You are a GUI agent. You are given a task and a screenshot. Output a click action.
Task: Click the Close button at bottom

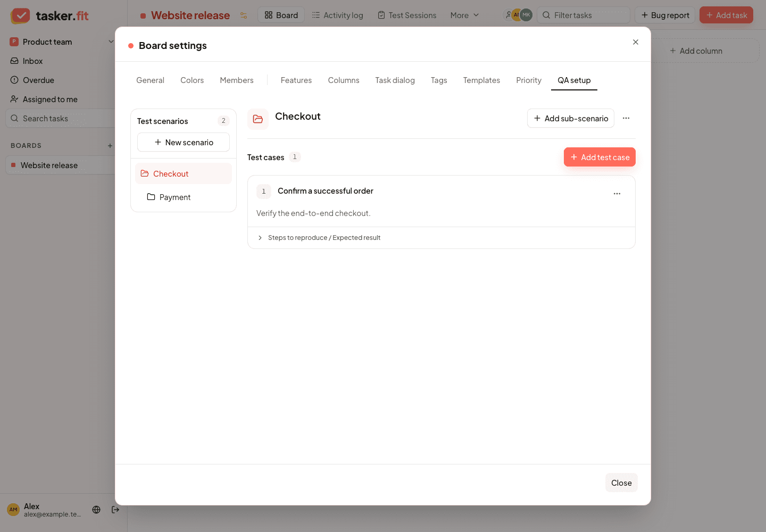[621, 483]
